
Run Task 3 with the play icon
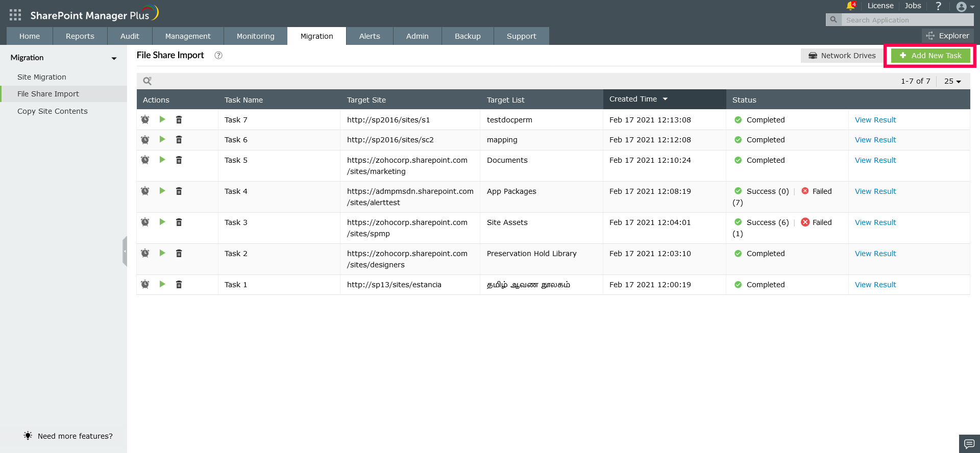coord(162,222)
